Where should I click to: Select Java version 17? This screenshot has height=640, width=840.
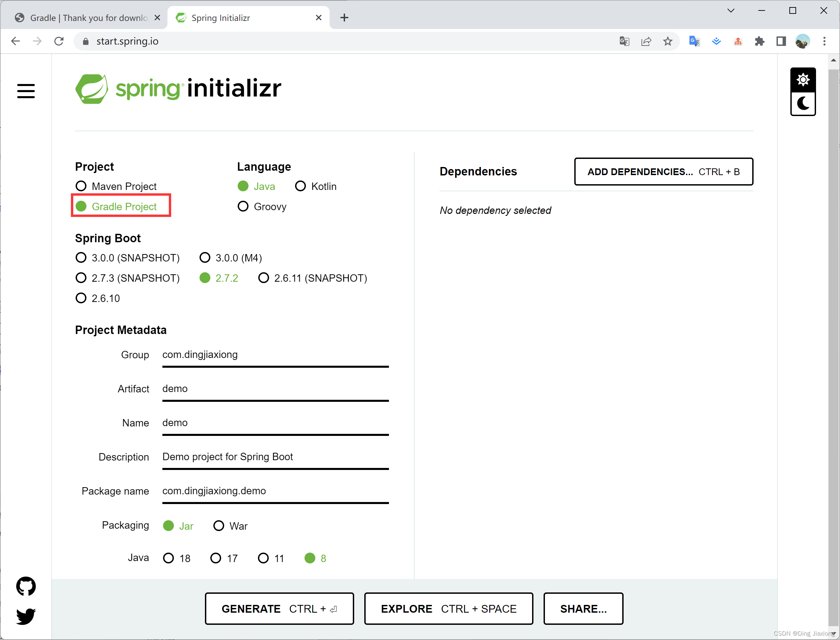(x=224, y=558)
